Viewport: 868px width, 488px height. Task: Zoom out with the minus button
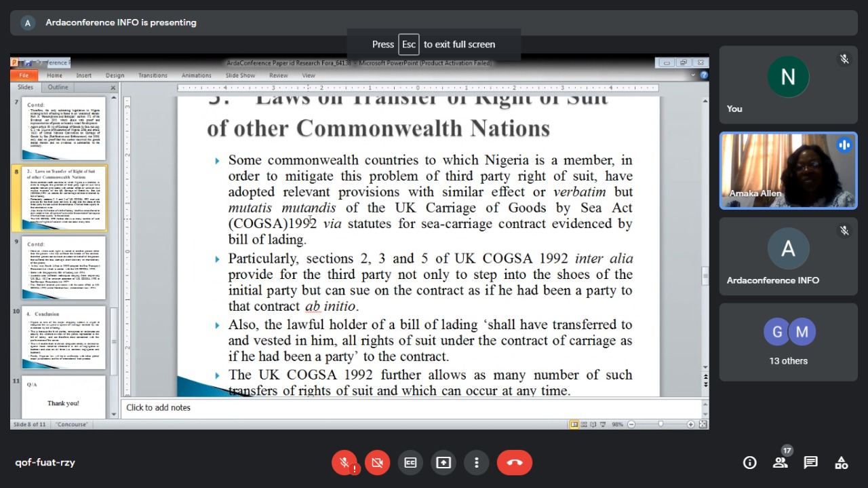coord(631,424)
